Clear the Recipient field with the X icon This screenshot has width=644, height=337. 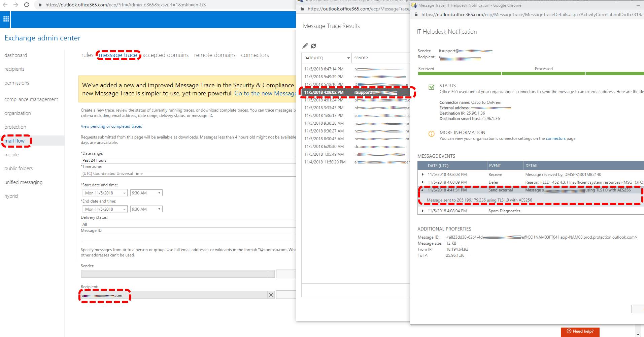tap(271, 295)
